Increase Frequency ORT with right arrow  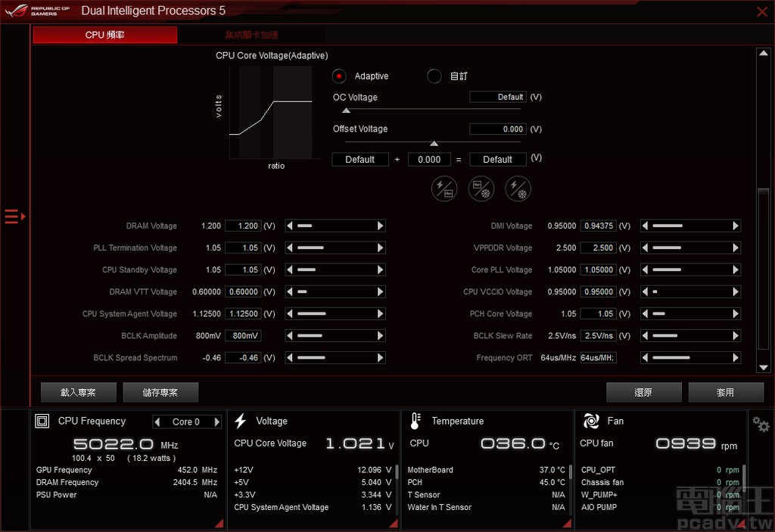tap(736, 358)
